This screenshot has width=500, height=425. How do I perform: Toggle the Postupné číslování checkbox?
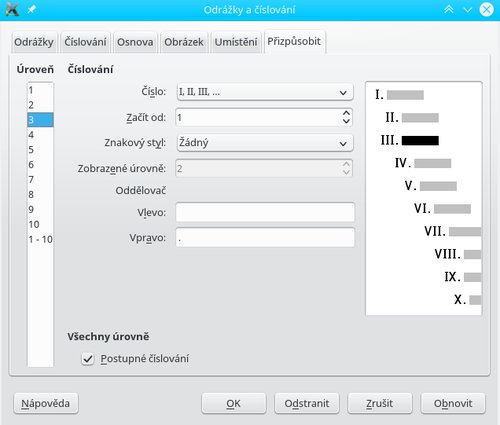(x=88, y=359)
